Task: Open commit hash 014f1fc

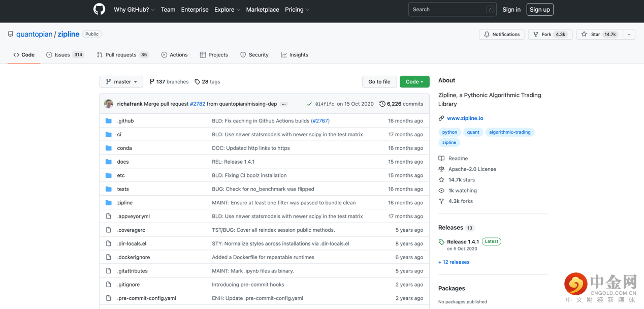Action: [325, 104]
